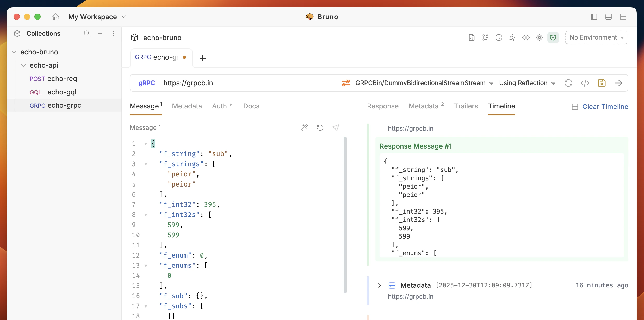Search collections with magnifier icon
This screenshot has width=644, height=320.
tap(87, 34)
